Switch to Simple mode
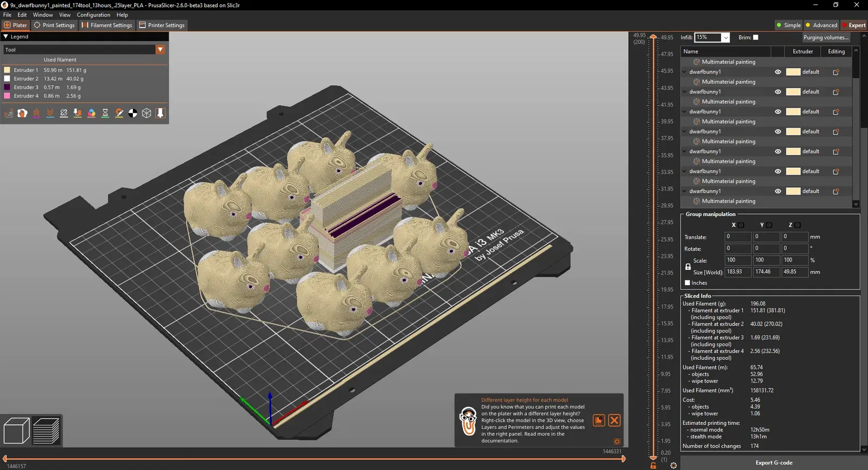868x470 pixels. [x=788, y=25]
